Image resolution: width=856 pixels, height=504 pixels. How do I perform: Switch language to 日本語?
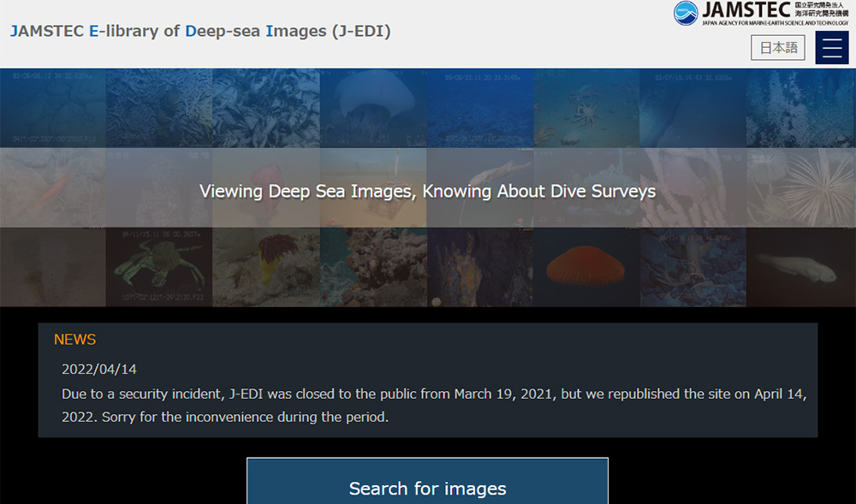tap(778, 48)
